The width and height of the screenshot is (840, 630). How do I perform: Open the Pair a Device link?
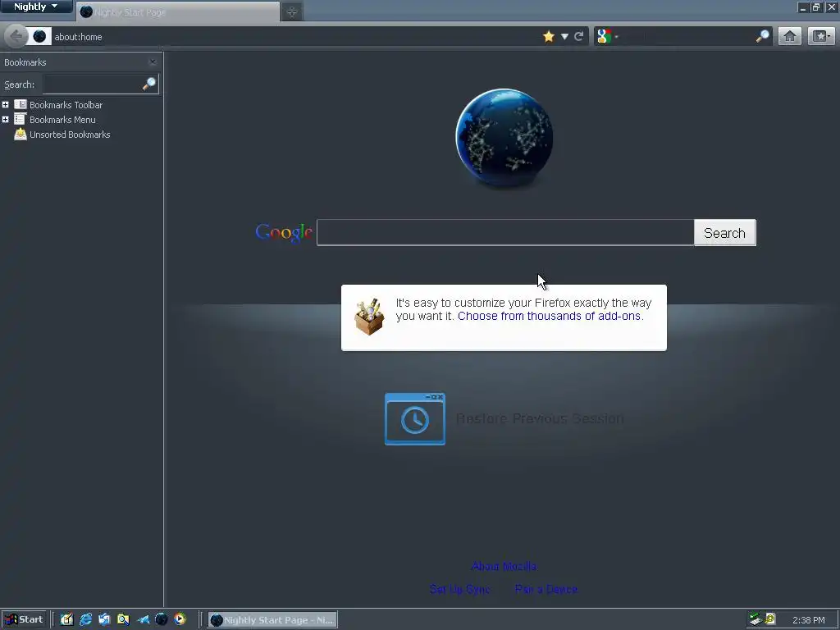point(546,589)
